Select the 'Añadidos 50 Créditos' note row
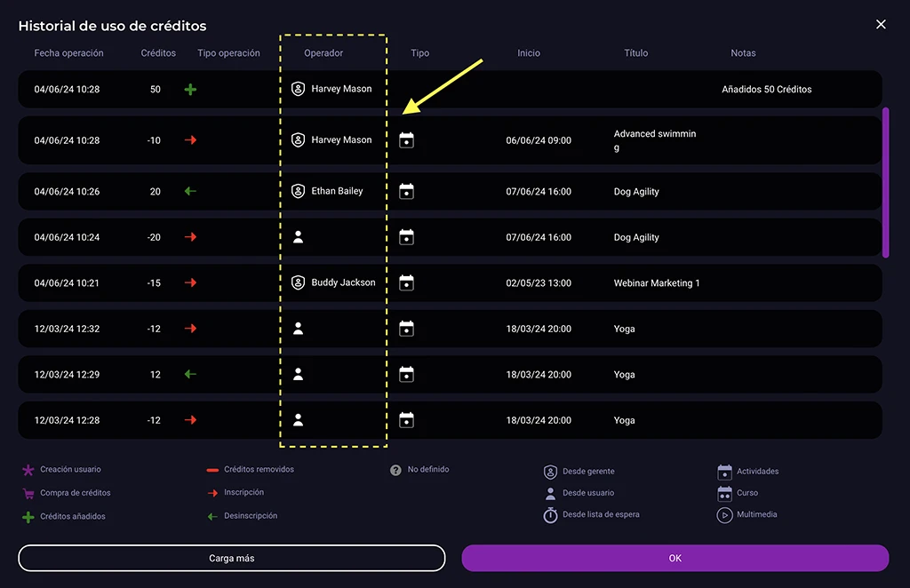The height and width of the screenshot is (588, 910). (766, 90)
